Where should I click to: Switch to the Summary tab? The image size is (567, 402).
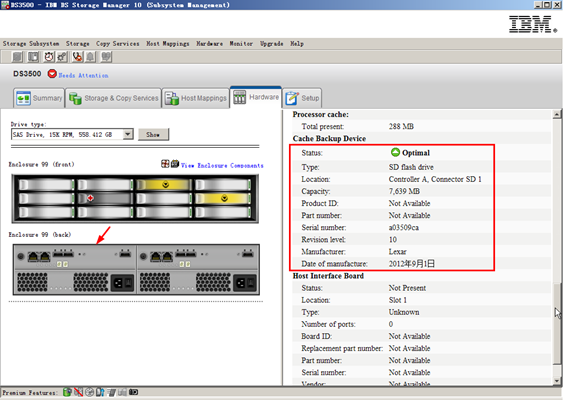click(x=39, y=98)
